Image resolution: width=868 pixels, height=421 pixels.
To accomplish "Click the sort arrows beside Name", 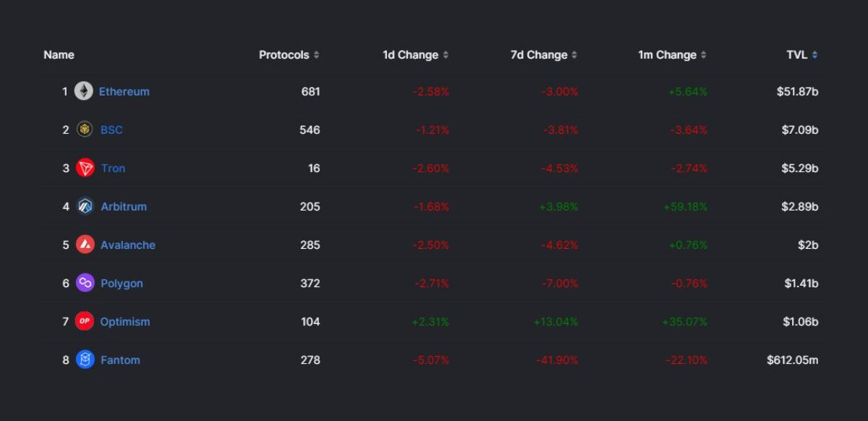I will pyautogui.click(x=59, y=54).
